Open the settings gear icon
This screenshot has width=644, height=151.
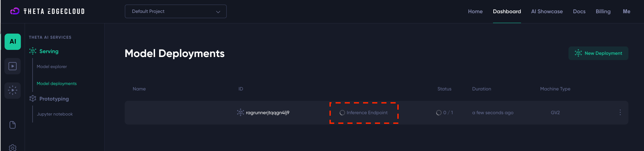tap(13, 148)
